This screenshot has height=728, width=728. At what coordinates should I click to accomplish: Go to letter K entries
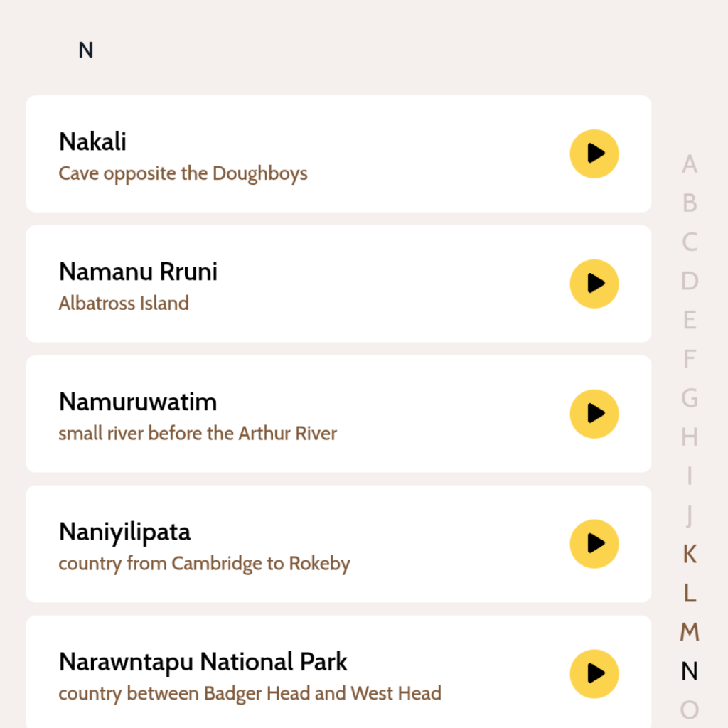coord(689,554)
